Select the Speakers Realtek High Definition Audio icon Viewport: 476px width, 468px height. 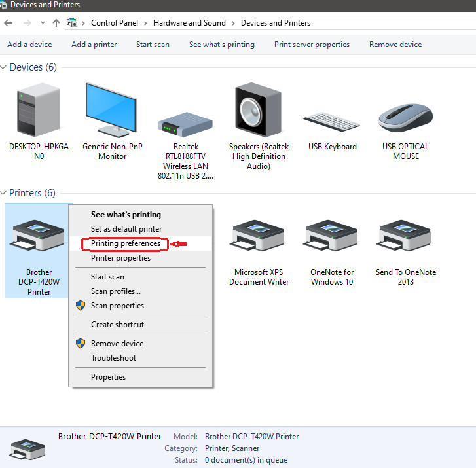coord(259,110)
